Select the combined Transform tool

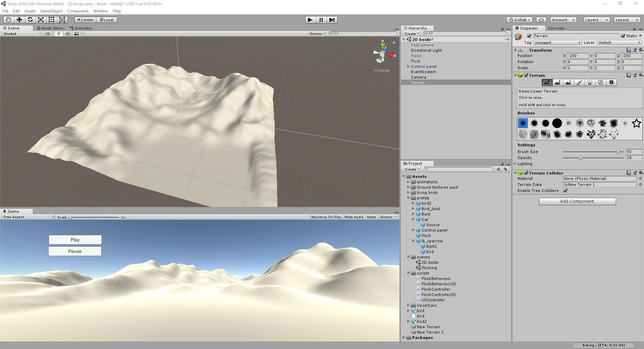62,20
